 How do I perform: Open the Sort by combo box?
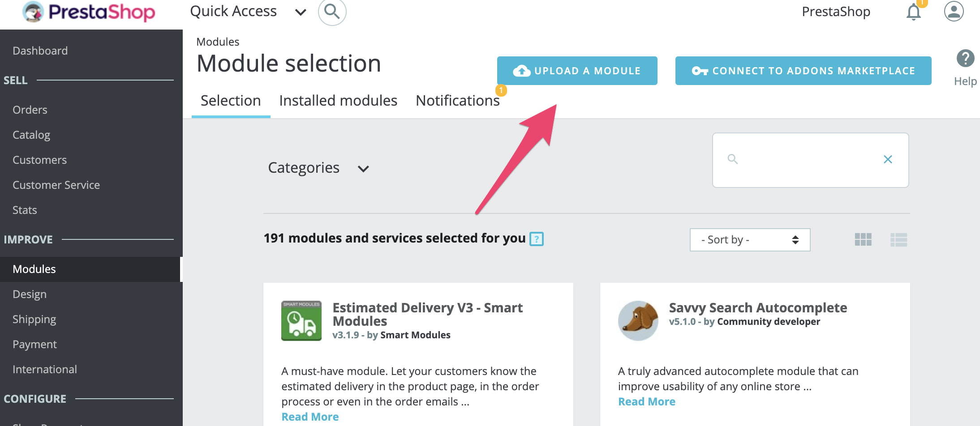point(750,240)
